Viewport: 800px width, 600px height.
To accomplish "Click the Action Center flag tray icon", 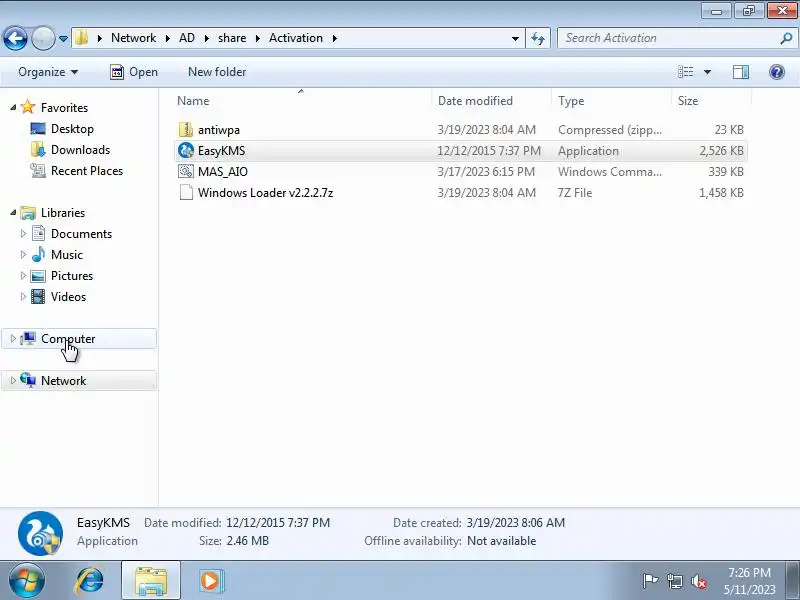I will (x=650, y=581).
